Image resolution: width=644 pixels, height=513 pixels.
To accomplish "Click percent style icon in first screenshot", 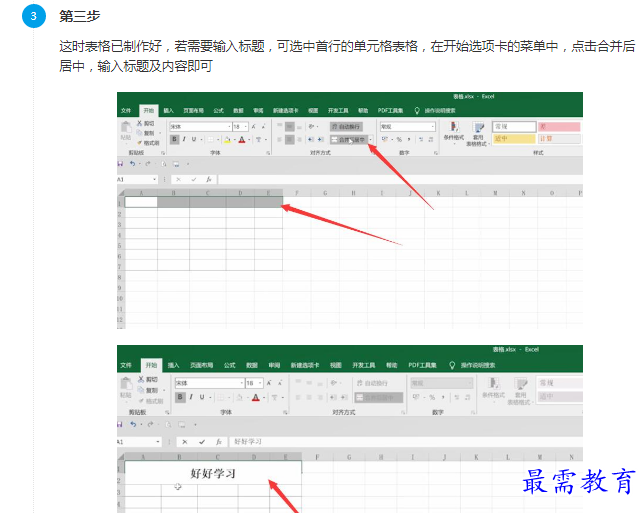I will [x=399, y=140].
